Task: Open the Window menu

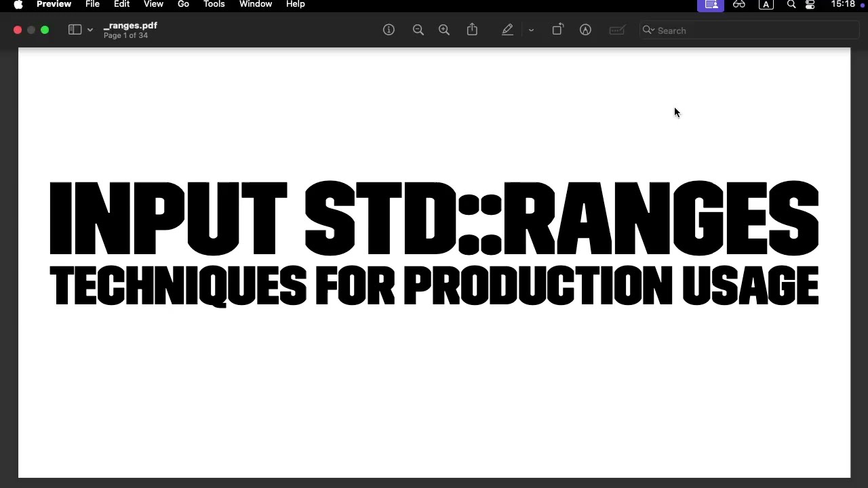Action: [256, 4]
